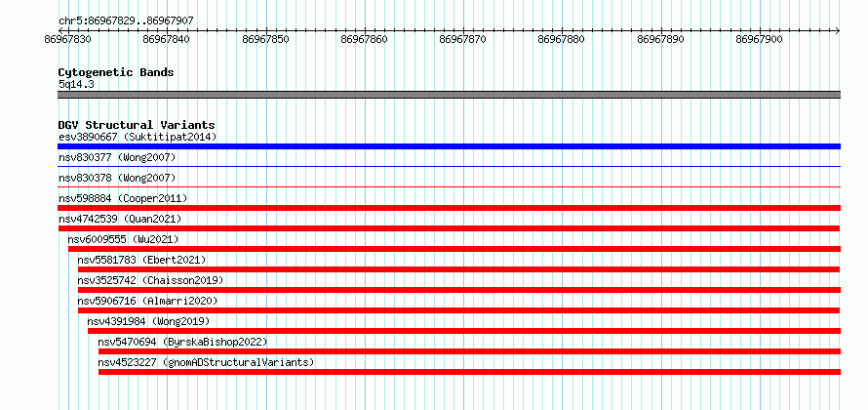Click the esv3890667 (Suktitipat2014) label

(x=138, y=137)
